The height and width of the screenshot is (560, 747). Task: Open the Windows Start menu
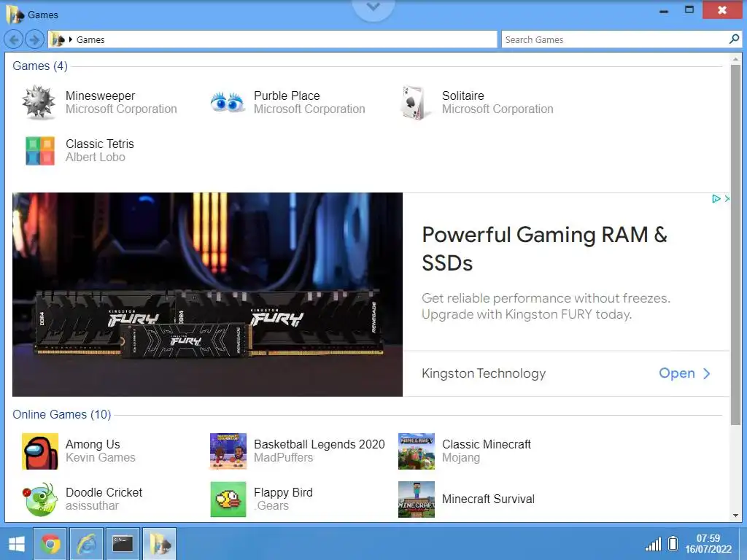coord(17,544)
